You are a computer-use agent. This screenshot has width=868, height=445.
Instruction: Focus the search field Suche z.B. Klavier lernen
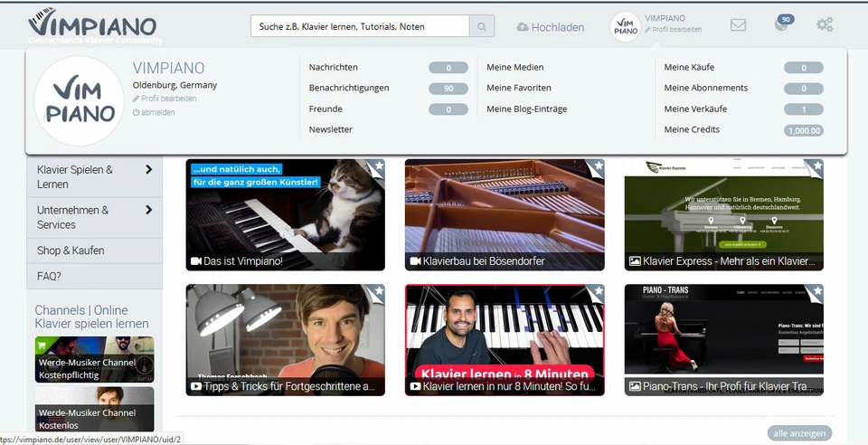(x=360, y=26)
